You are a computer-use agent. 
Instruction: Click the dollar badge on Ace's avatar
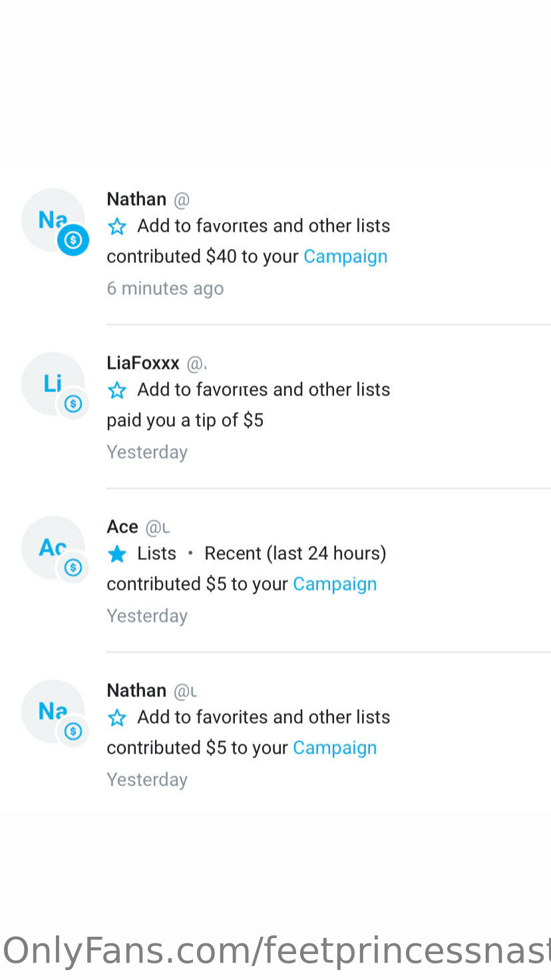[x=73, y=567]
